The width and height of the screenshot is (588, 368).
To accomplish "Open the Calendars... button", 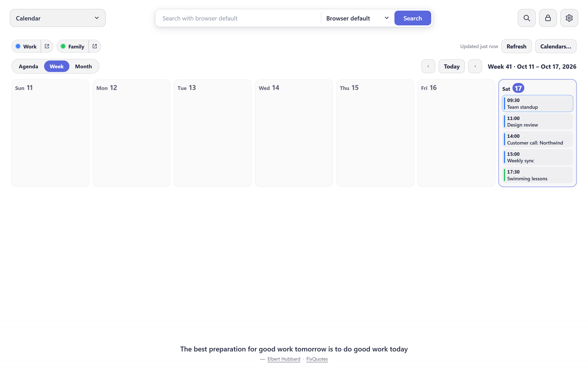I will point(556,46).
